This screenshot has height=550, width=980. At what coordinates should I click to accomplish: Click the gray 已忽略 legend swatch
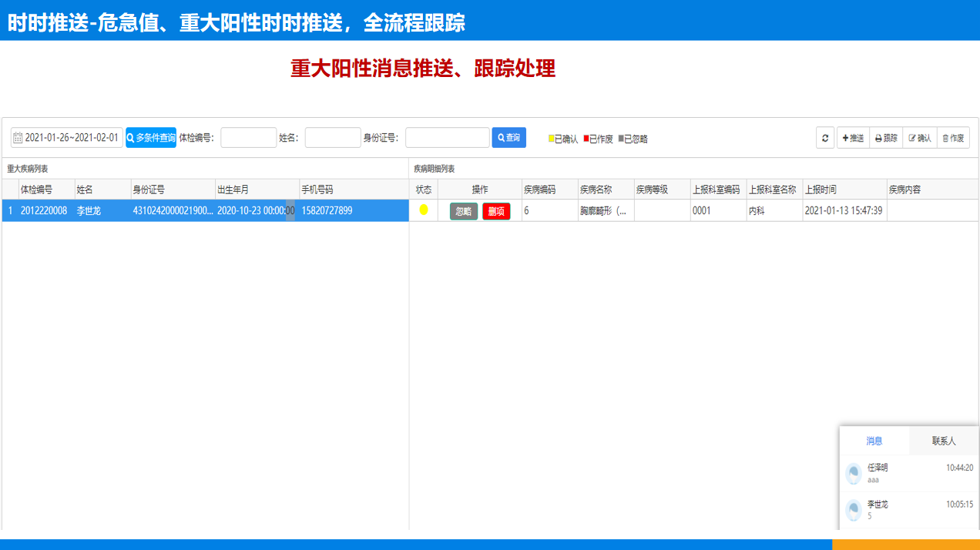coord(621,139)
